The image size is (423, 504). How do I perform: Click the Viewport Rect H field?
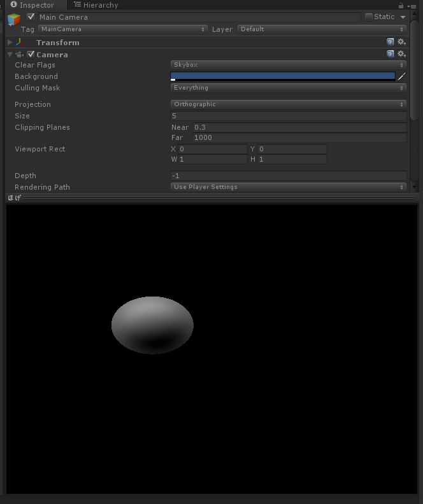(292, 159)
